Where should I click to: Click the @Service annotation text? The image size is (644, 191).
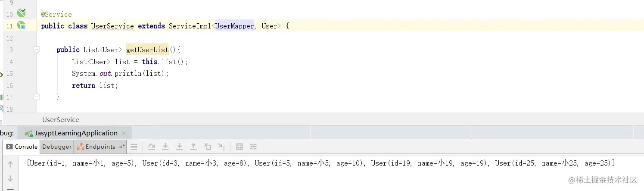coord(56,14)
